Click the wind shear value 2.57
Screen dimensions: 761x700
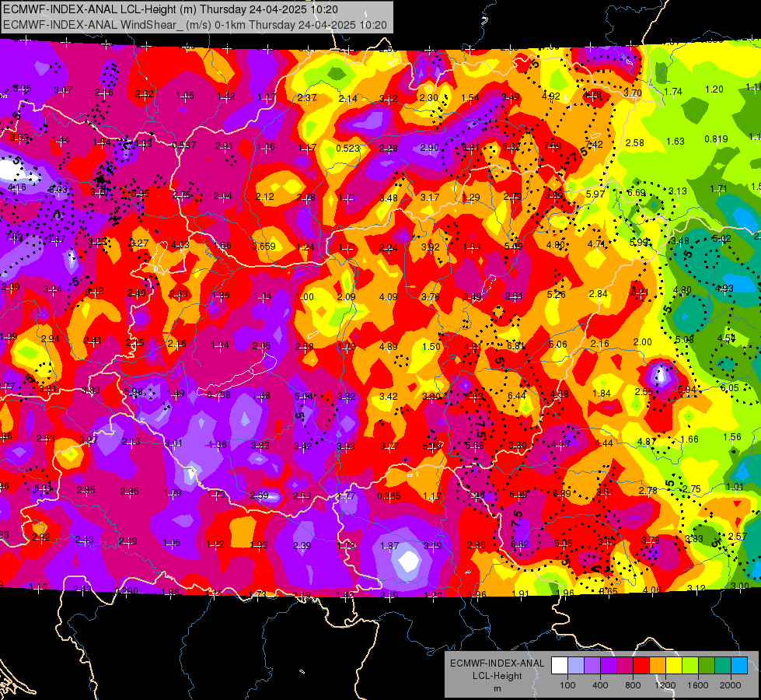click(x=737, y=537)
